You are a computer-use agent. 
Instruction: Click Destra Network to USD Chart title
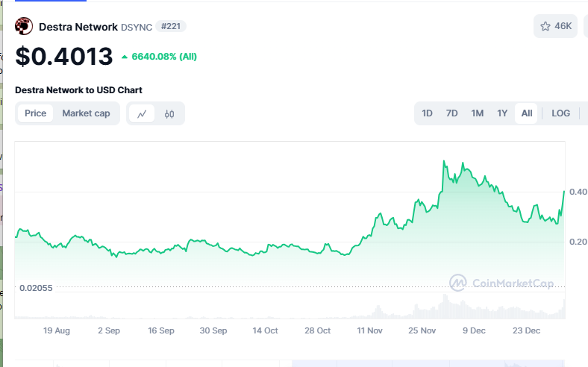pyautogui.click(x=78, y=90)
